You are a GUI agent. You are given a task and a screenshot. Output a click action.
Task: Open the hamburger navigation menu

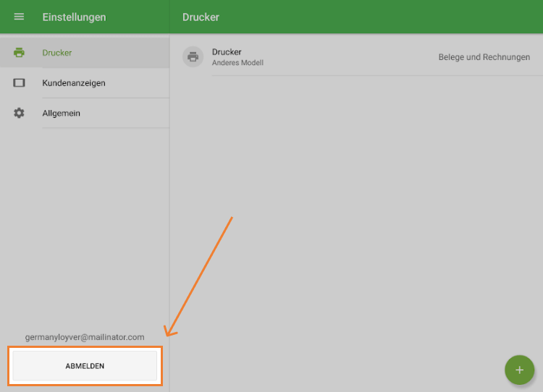[x=19, y=17]
